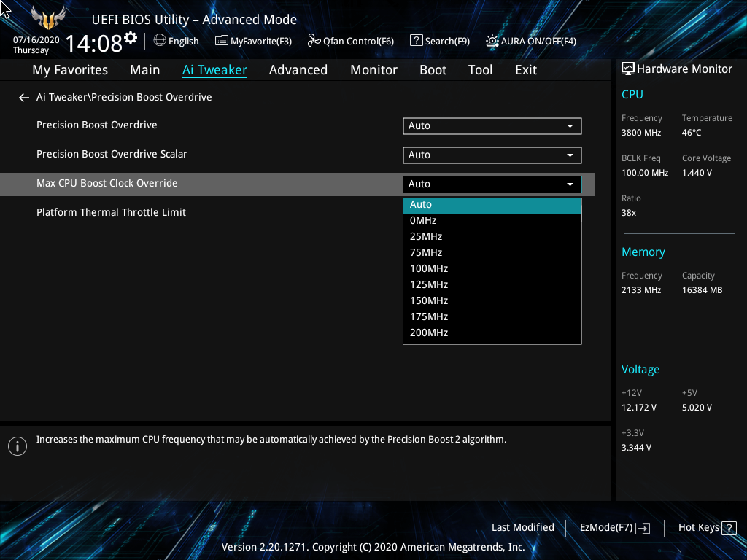Click +12V reading 12.172 V
Viewport: 747px width, 560px height.
pos(638,408)
